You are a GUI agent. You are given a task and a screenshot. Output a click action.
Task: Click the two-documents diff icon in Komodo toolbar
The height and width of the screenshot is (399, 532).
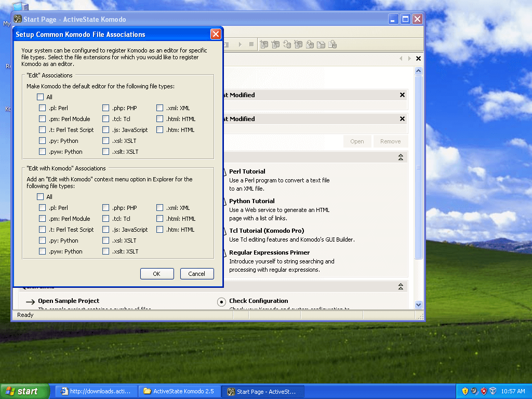(x=321, y=45)
